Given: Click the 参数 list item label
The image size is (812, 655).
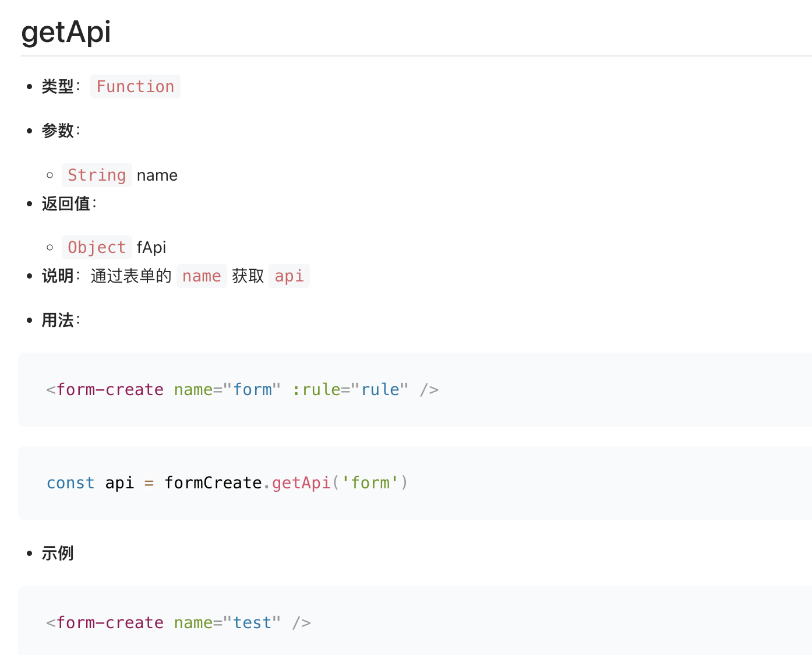Looking at the screenshot, I should (57, 131).
